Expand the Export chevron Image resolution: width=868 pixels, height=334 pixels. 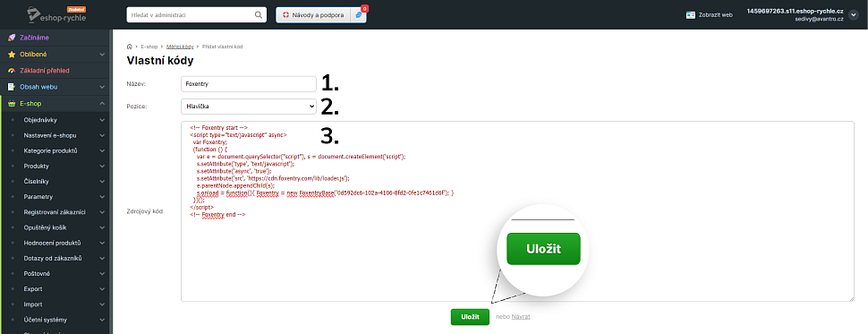click(x=102, y=289)
